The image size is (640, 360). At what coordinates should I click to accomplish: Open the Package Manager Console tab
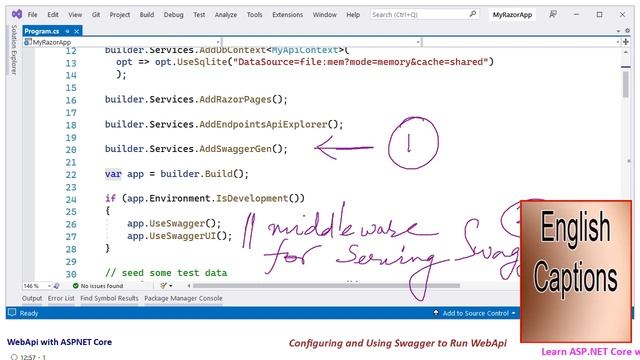(x=183, y=298)
